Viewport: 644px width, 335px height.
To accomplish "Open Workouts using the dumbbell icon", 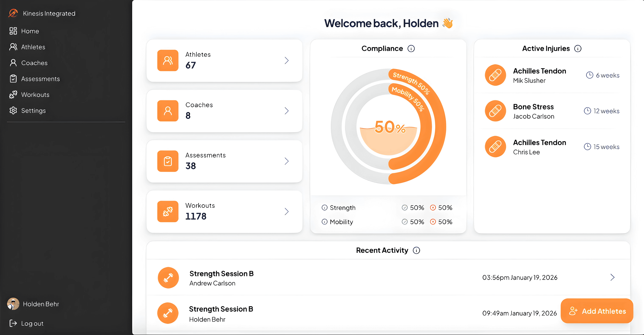I will 13,95.
